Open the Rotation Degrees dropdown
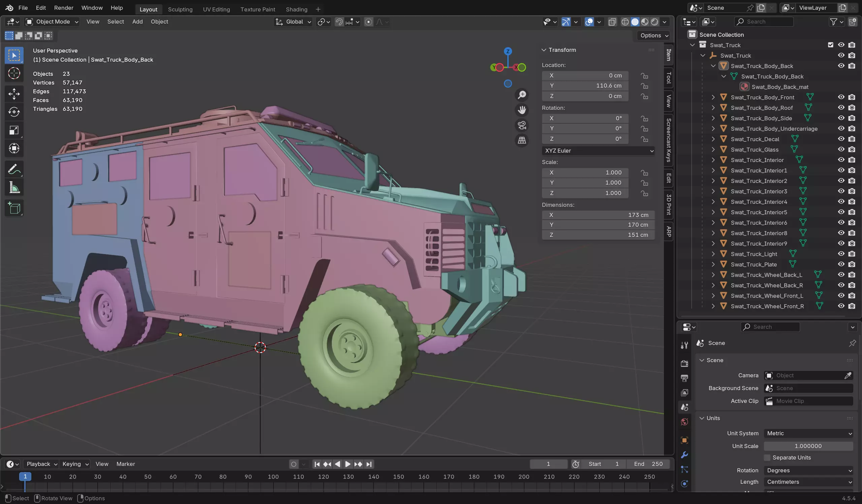Screen dimensions: 862x504 click(808, 470)
